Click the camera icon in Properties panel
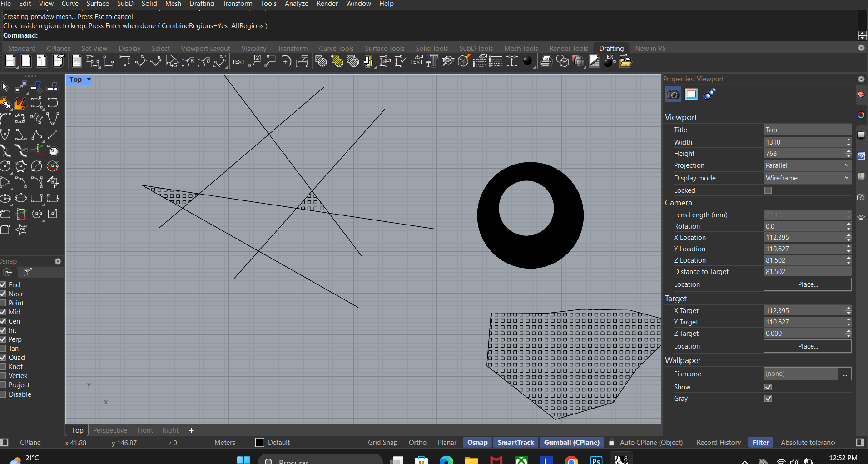868x464 pixels. click(x=673, y=95)
